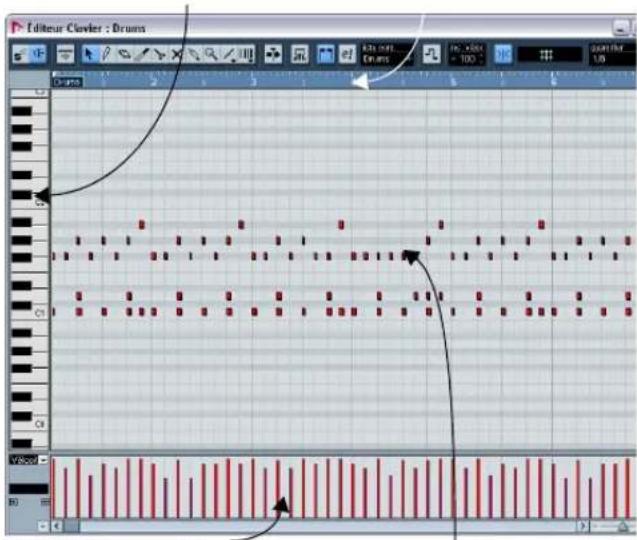This screenshot has width=637, height=540.
Task: Open the Quantize value dropdown
Action: pyautogui.click(x=613, y=54)
